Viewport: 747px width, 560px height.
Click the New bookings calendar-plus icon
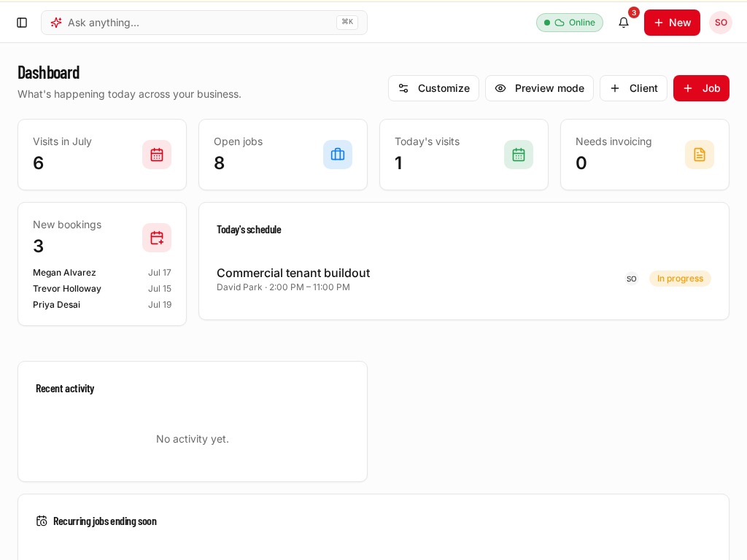[x=157, y=238]
